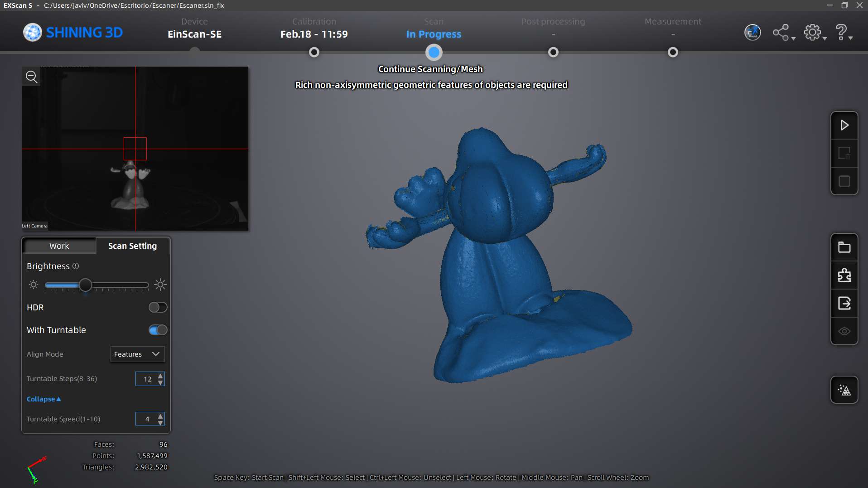Click the mesh model triangle icon
The width and height of the screenshot is (868, 488).
(844, 390)
